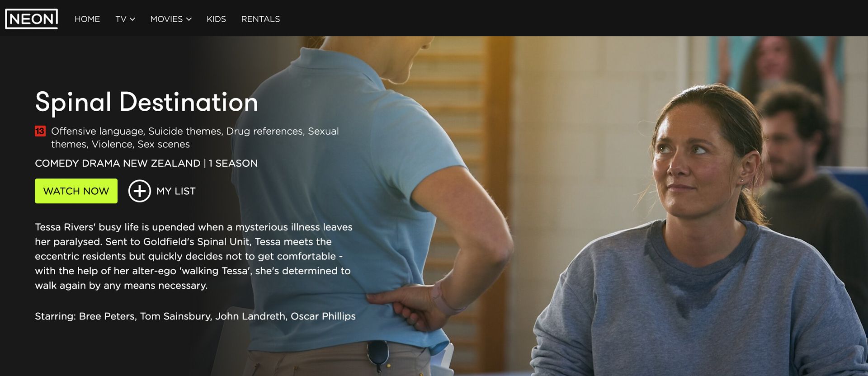Screen dimensions: 868x376
Task: Open the MOVIES menu label
Action: tap(166, 19)
